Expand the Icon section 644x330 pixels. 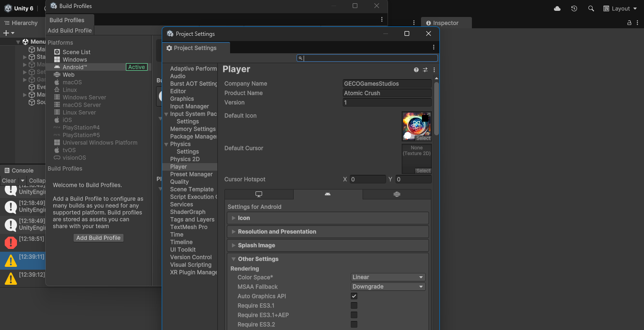pos(328,218)
